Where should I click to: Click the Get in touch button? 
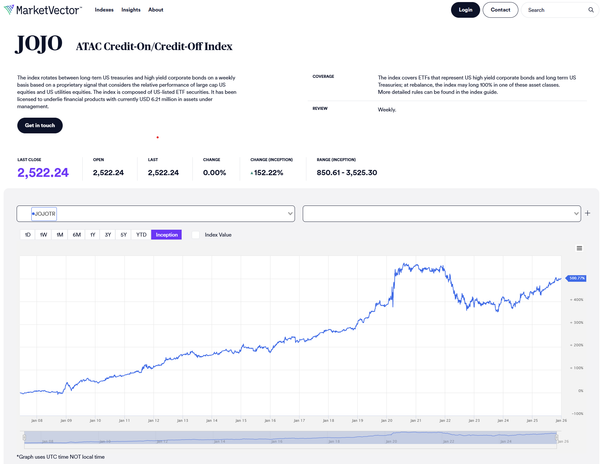click(40, 125)
